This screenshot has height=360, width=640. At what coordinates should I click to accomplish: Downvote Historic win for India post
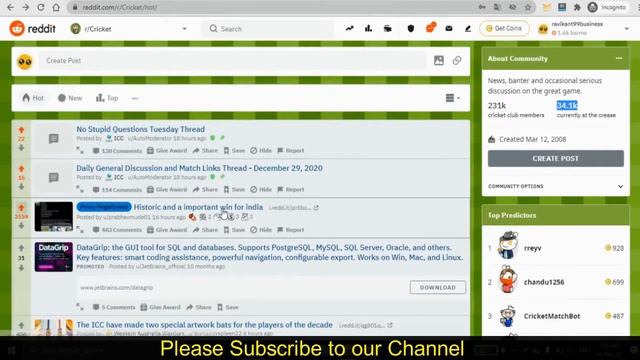tap(21, 226)
